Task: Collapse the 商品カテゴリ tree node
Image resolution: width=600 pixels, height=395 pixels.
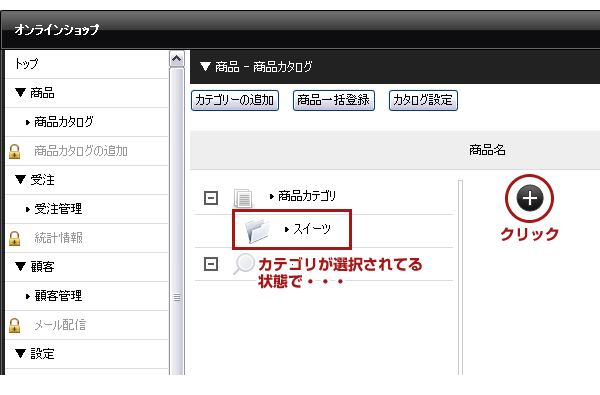Action: point(211,198)
